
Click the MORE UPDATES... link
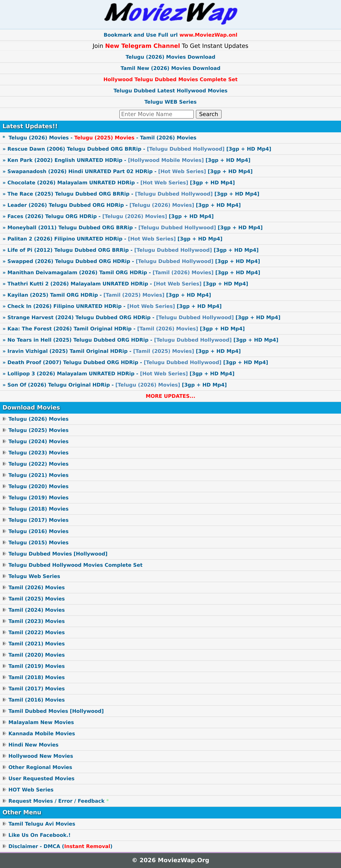point(170,396)
